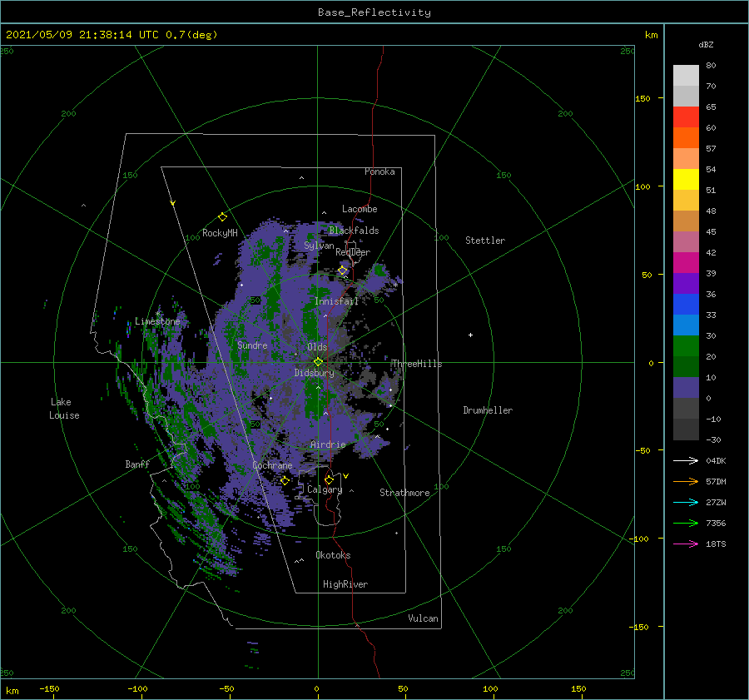
Task: Click the Limestone label
Action: (157, 321)
